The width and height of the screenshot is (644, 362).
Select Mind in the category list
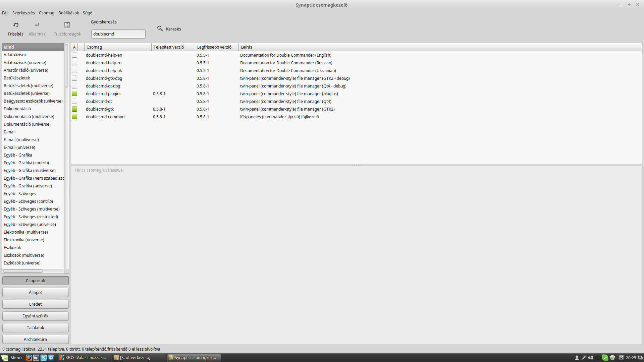33,47
